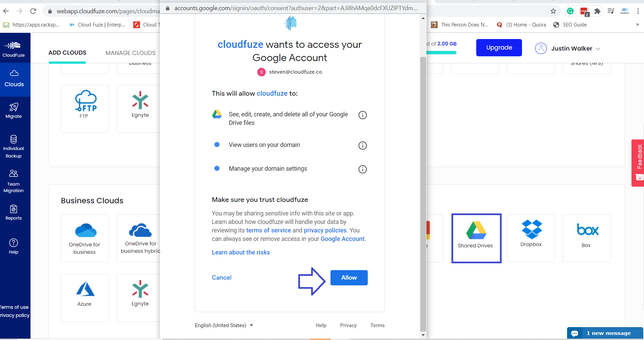Switch to MANAGE CLOUDS tab
This screenshot has height=340, width=644.
(130, 53)
